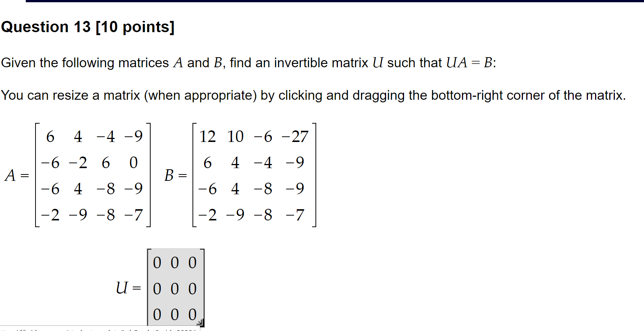
Task: Select the bottom-middle zero in matrix U
Action: [175, 314]
